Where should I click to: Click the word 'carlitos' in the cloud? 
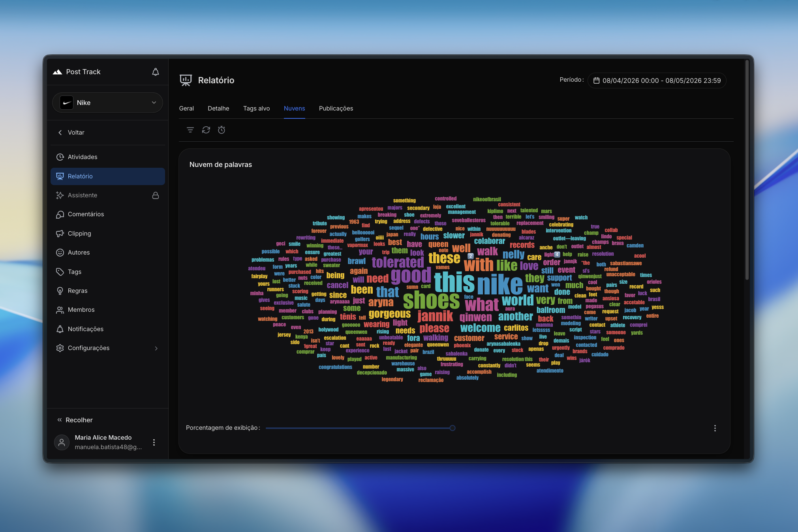pyautogui.click(x=516, y=328)
